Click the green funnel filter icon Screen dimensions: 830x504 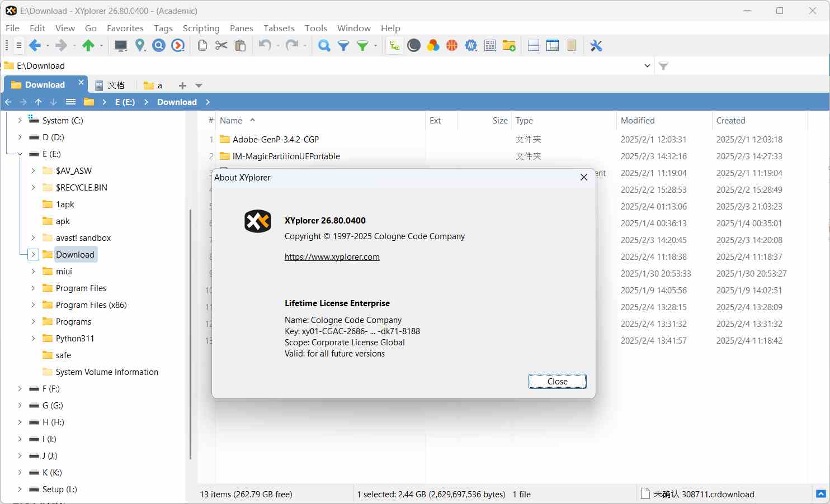[363, 46]
